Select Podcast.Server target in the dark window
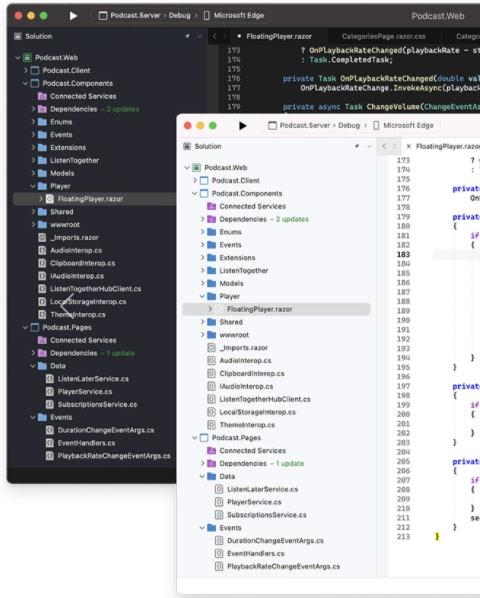This screenshot has height=598, width=480. tap(130, 16)
